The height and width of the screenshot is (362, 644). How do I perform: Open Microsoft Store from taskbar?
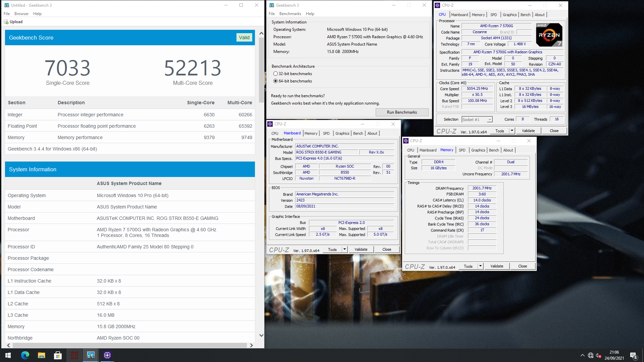point(58,355)
